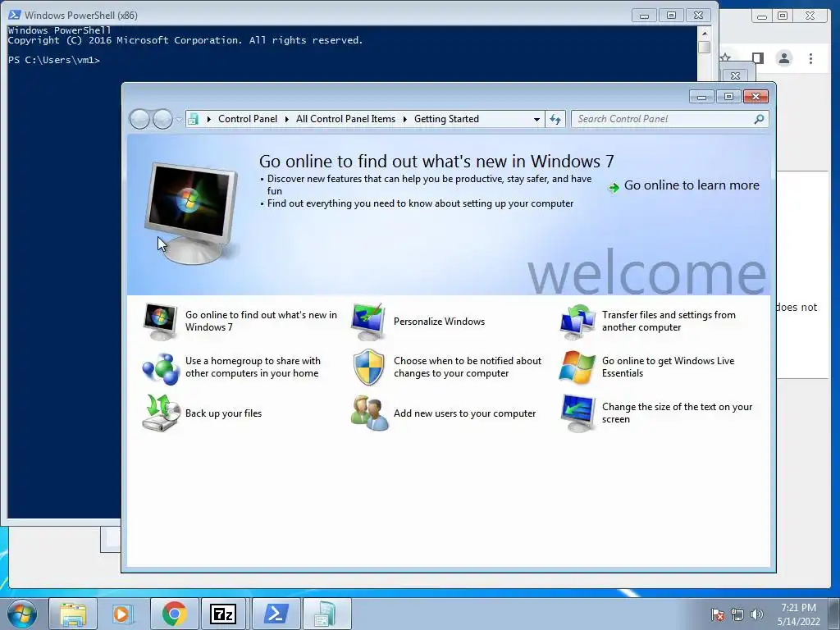The width and height of the screenshot is (840, 630).
Task: Open the Action Center flag in system tray
Action: (x=718, y=614)
